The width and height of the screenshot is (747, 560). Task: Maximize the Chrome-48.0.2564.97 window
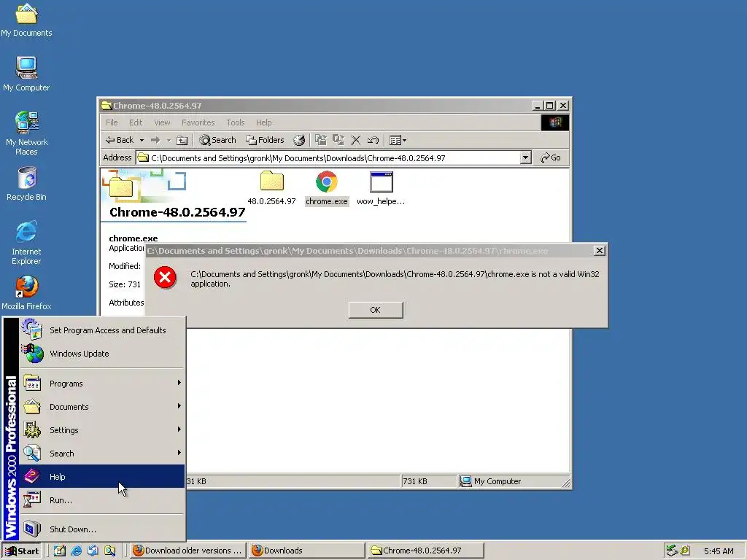pyautogui.click(x=550, y=106)
